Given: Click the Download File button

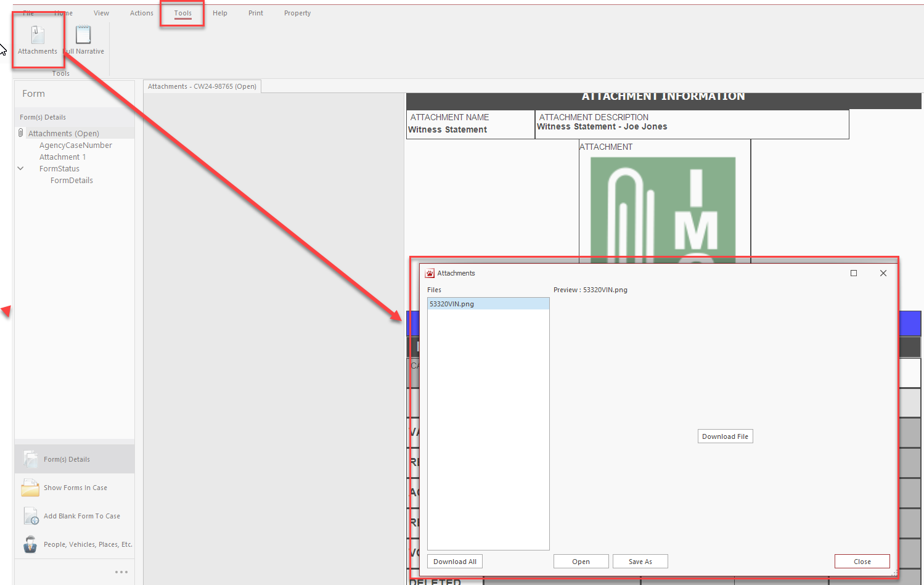Looking at the screenshot, I should pos(725,436).
